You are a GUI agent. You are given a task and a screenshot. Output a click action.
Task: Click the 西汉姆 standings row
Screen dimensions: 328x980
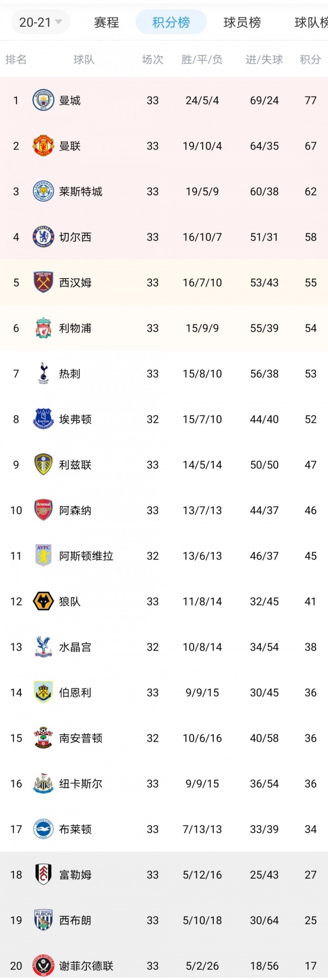click(164, 282)
